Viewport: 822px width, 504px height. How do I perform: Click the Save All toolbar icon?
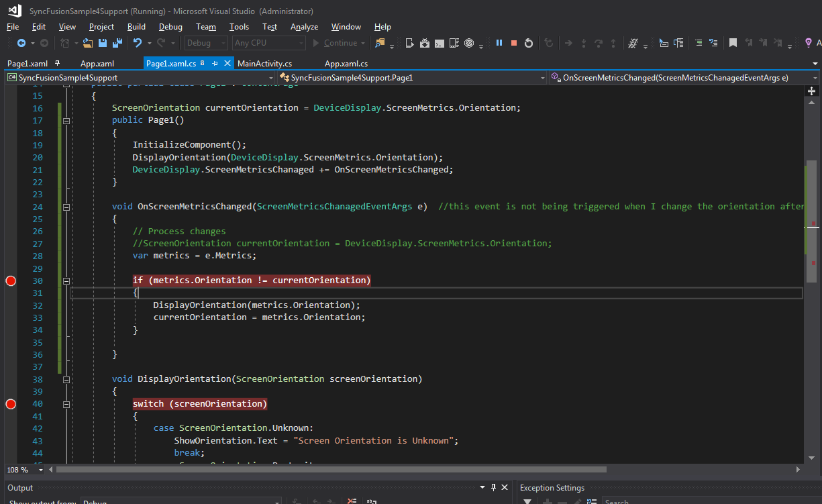pyautogui.click(x=117, y=43)
